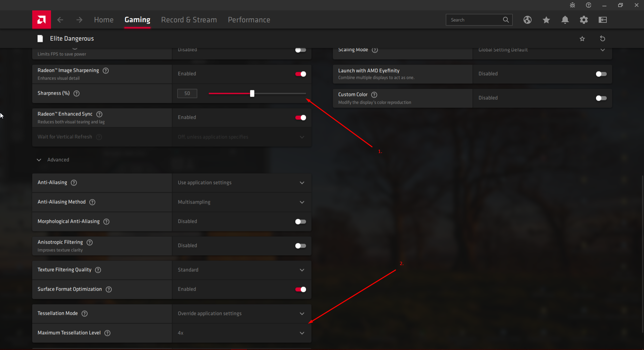Click the Sharpness value box showing 50
Image resolution: width=644 pixels, height=350 pixels.
[x=187, y=93]
